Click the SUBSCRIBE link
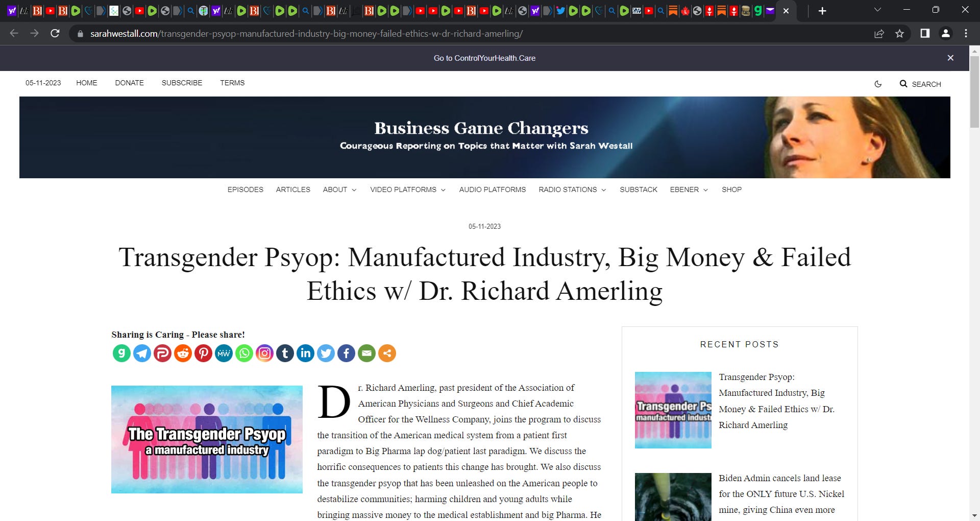Screen dimensions: 980x521 182,83
